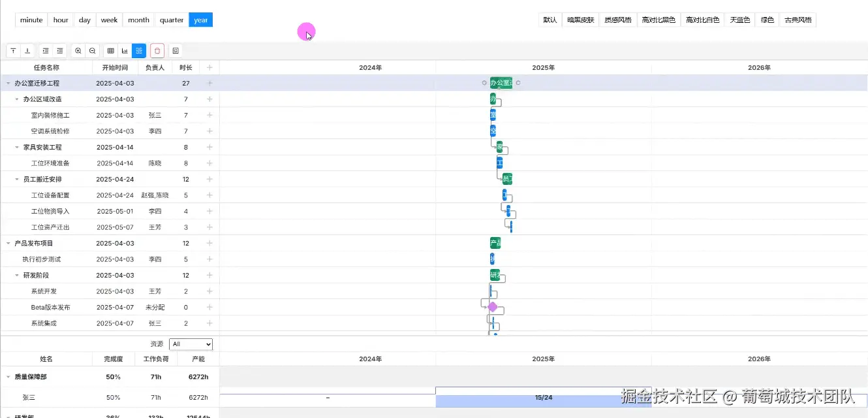Collapse the 办公室迁移工程 task group

pyautogui.click(x=8, y=83)
